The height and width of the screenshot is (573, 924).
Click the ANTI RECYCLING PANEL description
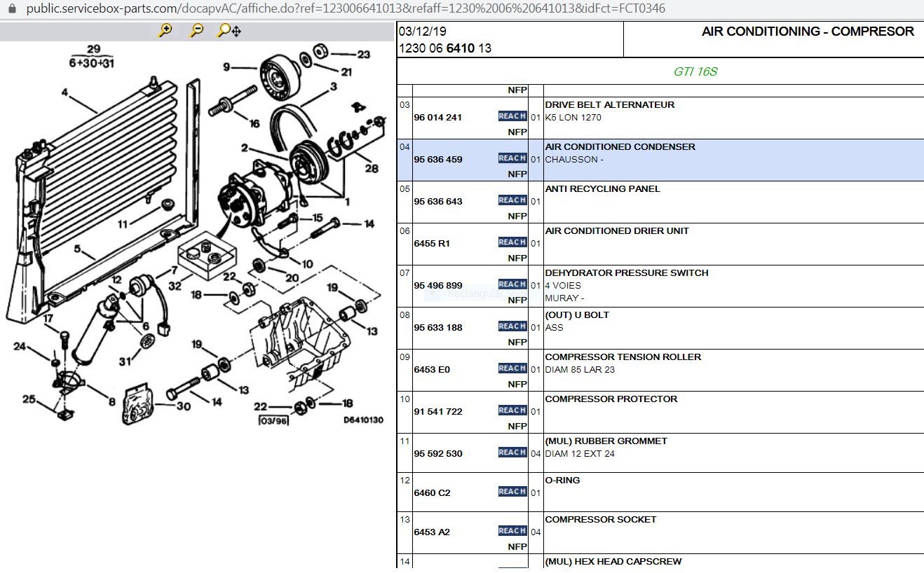pyautogui.click(x=603, y=189)
